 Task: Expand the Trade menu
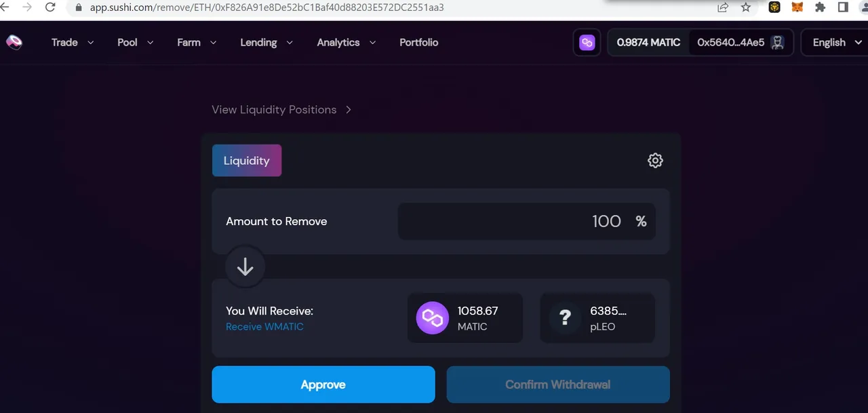point(72,42)
